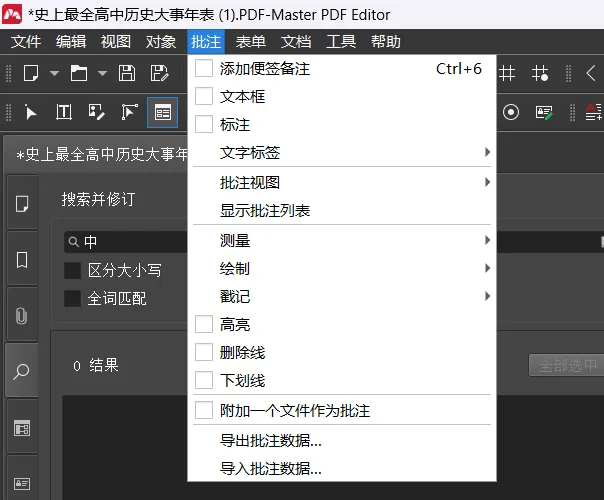Click the 全部选中 button
The width and height of the screenshot is (604, 500).
click(566, 366)
